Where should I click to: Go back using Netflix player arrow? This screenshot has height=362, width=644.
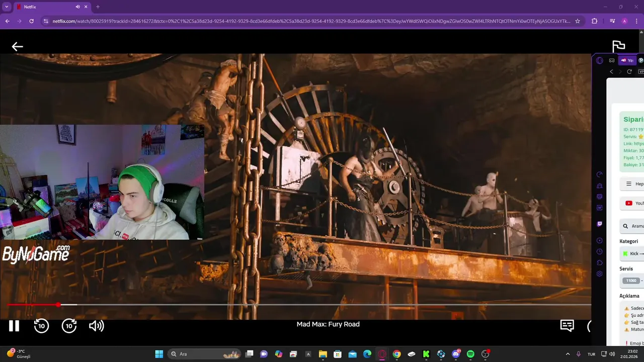click(18, 47)
